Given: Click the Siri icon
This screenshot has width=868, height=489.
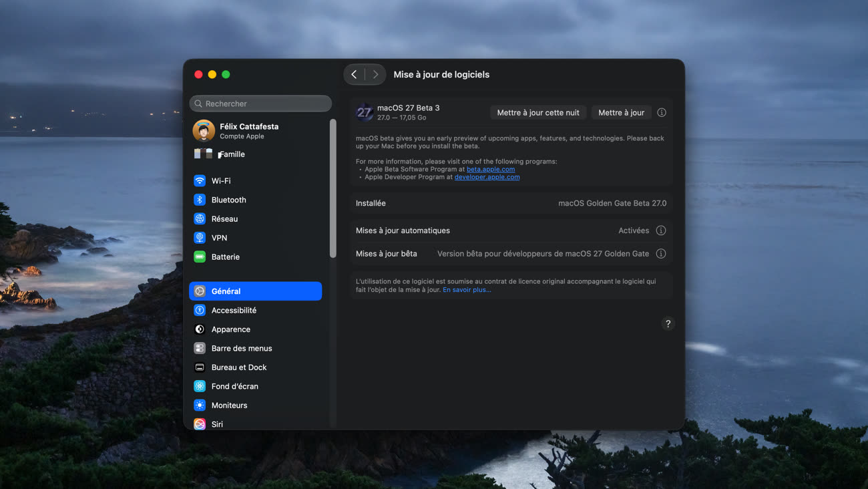Looking at the screenshot, I should (200, 424).
